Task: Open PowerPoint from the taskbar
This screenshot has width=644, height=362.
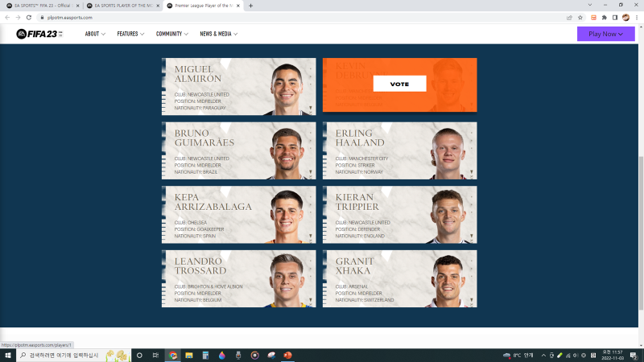Action: tap(287, 356)
